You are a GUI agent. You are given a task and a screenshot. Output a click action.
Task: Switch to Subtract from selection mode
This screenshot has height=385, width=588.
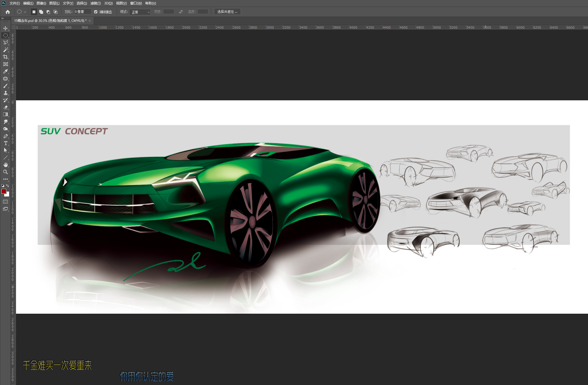point(48,12)
